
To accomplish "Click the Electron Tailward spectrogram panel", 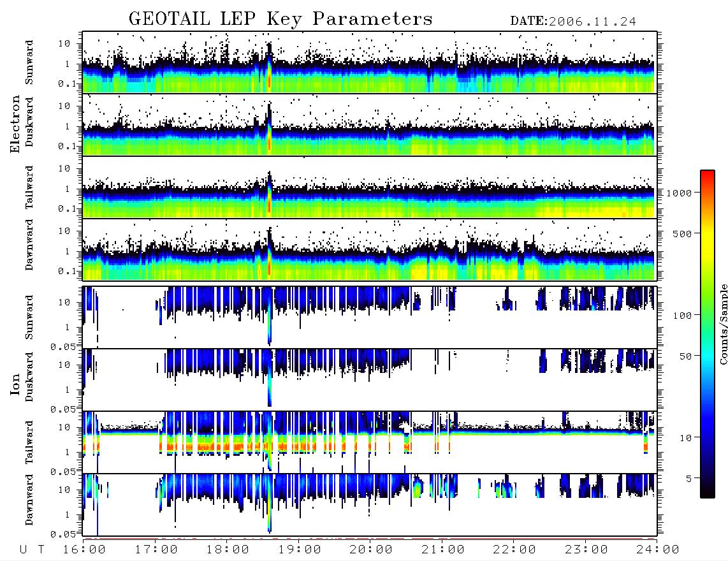I will point(370,187).
